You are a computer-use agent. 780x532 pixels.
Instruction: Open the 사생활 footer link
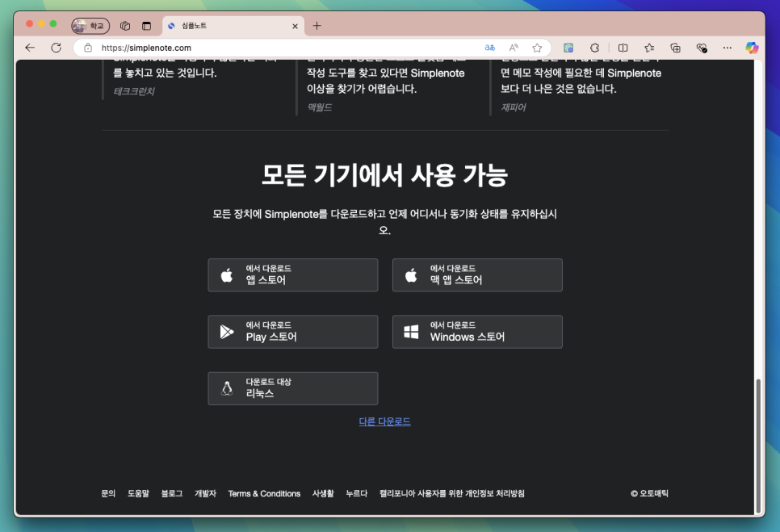click(323, 493)
